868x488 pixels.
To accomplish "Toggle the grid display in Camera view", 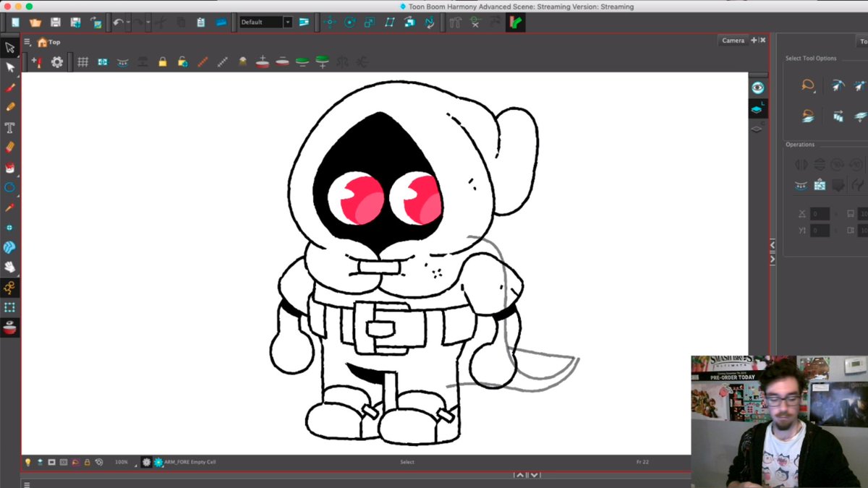I will [x=83, y=62].
